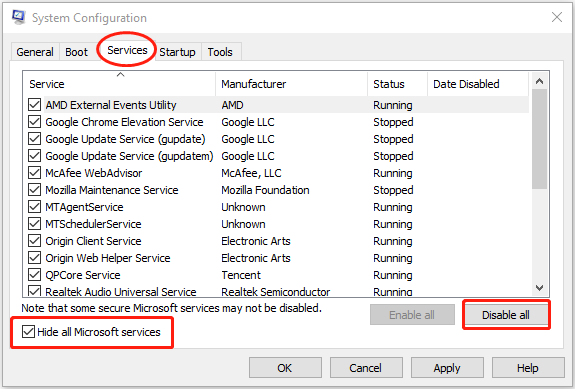Toggle Google Update Service (gupdate) checkbox
The image size is (575, 389).
[x=34, y=139]
